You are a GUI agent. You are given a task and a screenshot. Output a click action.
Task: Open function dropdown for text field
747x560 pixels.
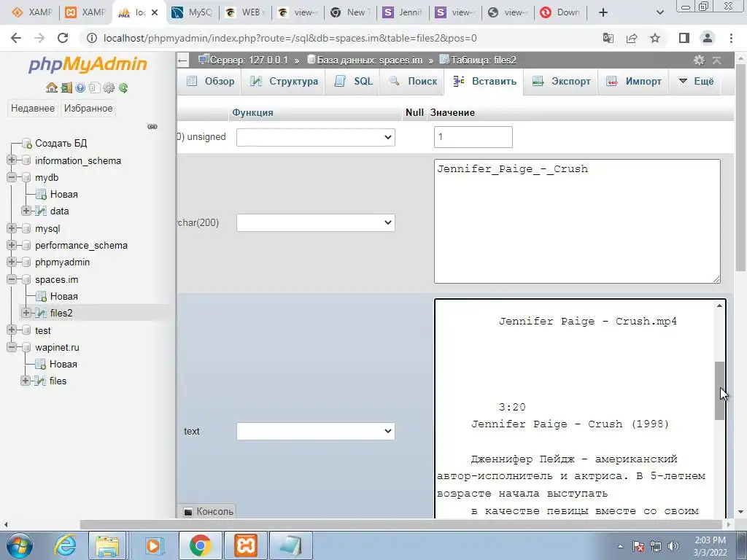pyautogui.click(x=315, y=431)
